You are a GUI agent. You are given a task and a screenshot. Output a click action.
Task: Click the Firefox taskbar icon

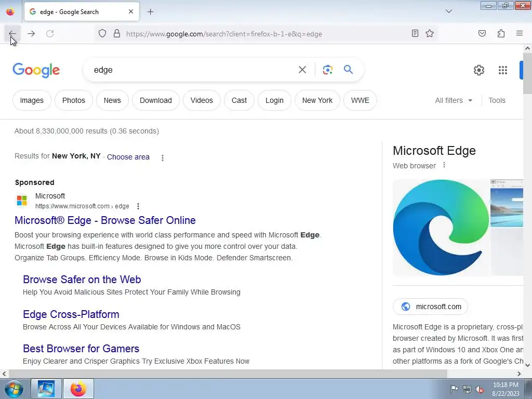[78, 389]
